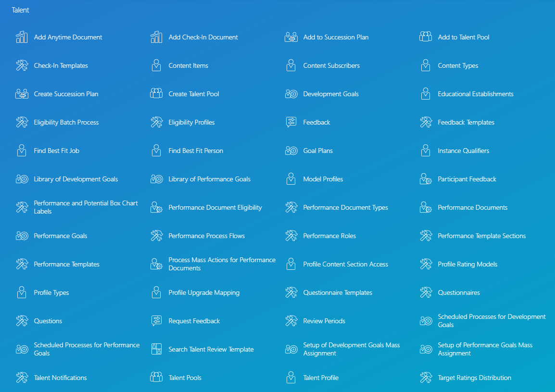Select the Goal Plans icon
Viewport: 555px width, 392px height.
[x=291, y=151]
